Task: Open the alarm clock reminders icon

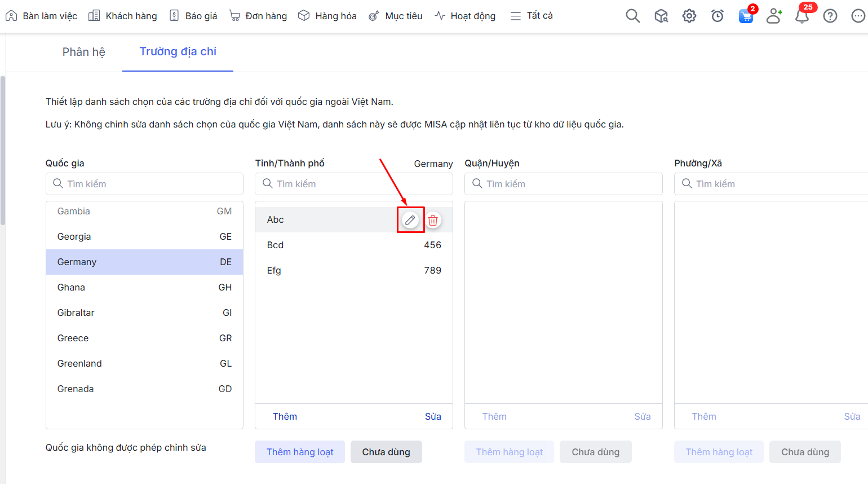Action: pos(717,16)
